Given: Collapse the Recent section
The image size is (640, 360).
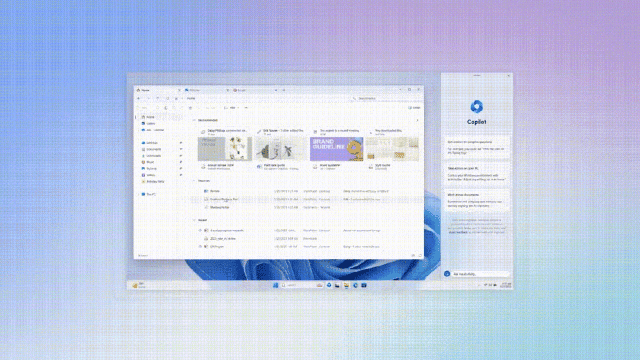Looking at the screenshot, I should (194, 220).
